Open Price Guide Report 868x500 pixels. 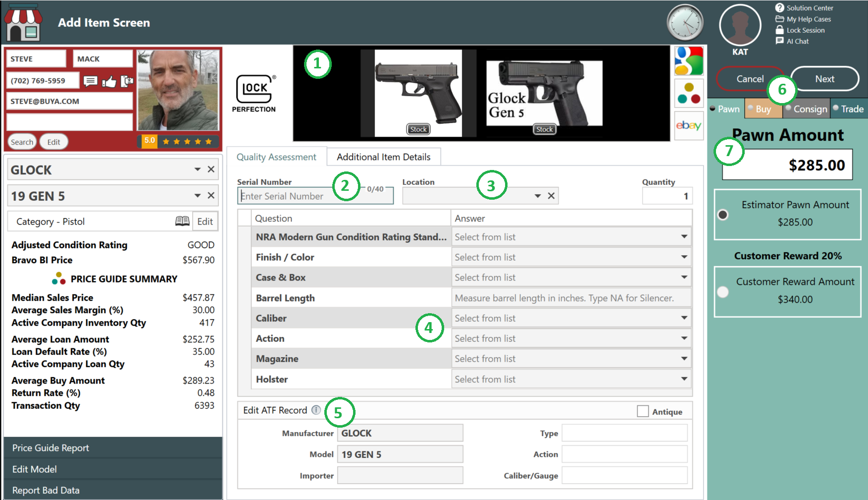pyautogui.click(x=113, y=447)
